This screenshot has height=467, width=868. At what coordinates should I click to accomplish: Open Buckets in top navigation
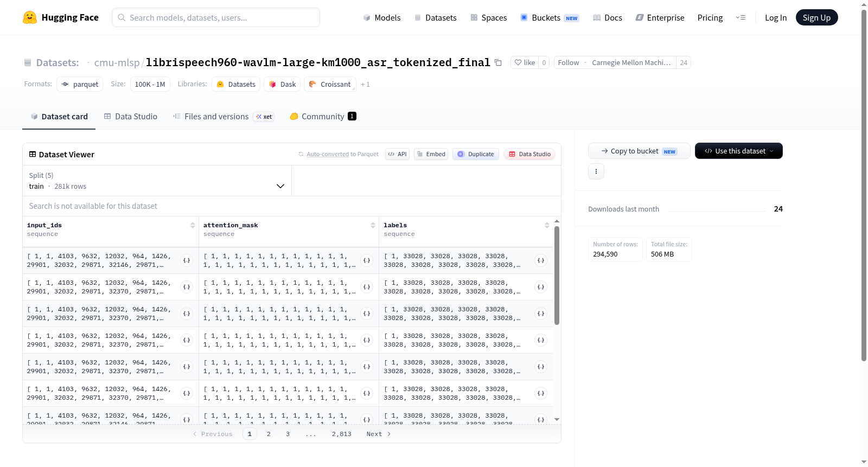(550, 17)
